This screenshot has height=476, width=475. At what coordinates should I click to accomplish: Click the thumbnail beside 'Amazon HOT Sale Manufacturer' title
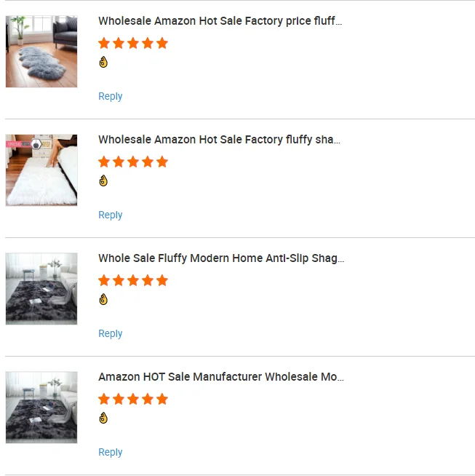point(41,408)
